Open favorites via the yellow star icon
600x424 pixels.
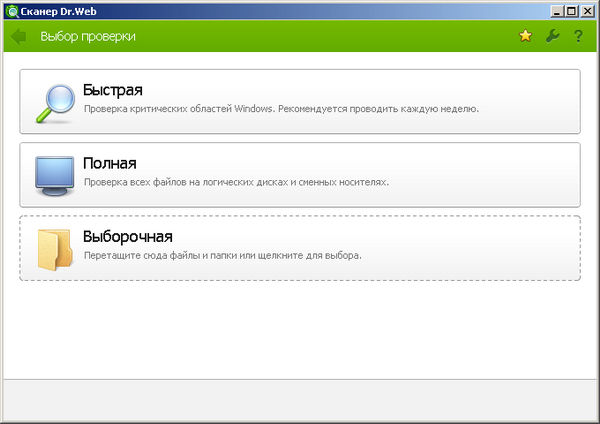(x=525, y=36)
